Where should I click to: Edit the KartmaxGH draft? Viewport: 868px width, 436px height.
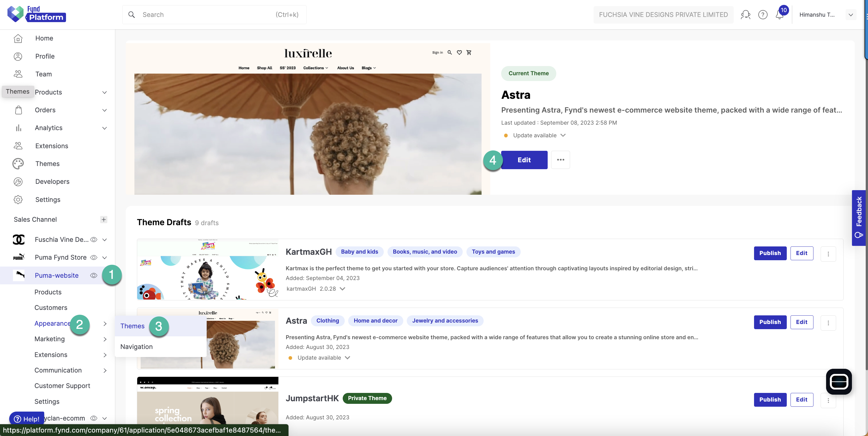[802, 253]
